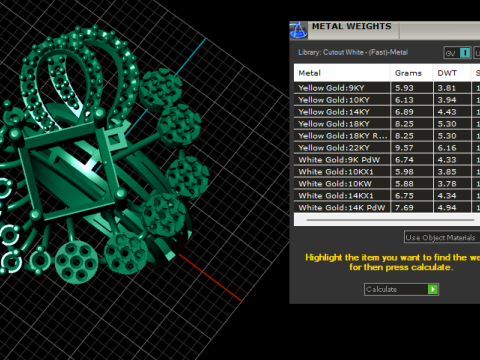This screenshot has height=360, width=480.
Task: Select the Yellow Gold:18KY row
Action: pos(387,124)
